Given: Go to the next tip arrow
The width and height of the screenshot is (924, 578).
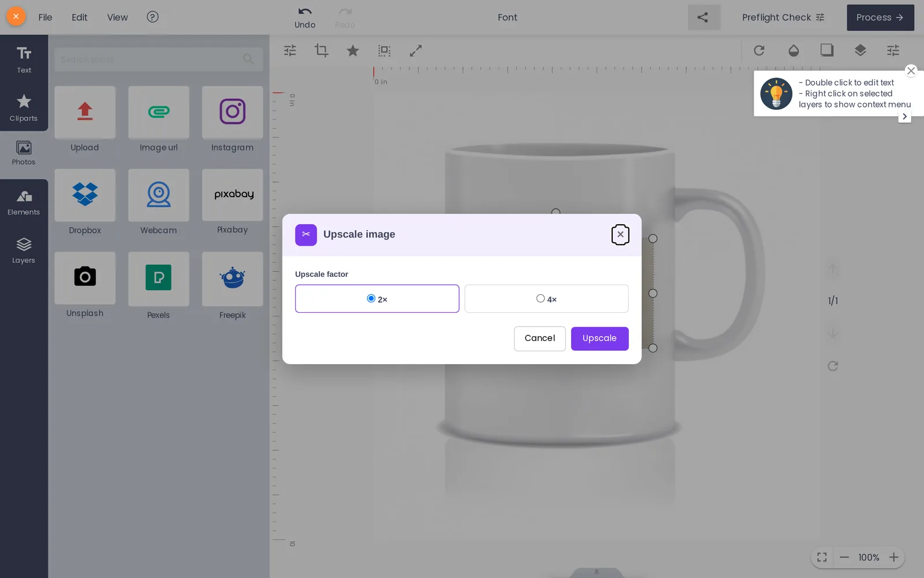Looking at the screenshot, I should 905,116.
